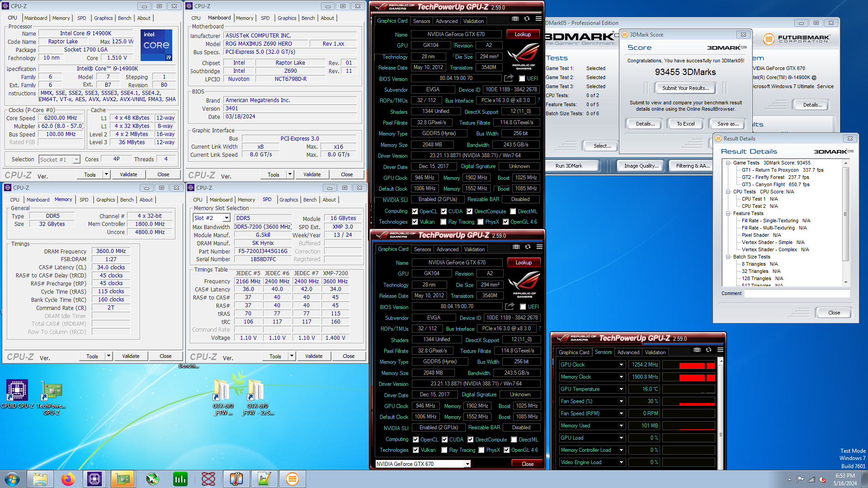
Task: Open Firefox from the taskbar
Action: [68, 479]
